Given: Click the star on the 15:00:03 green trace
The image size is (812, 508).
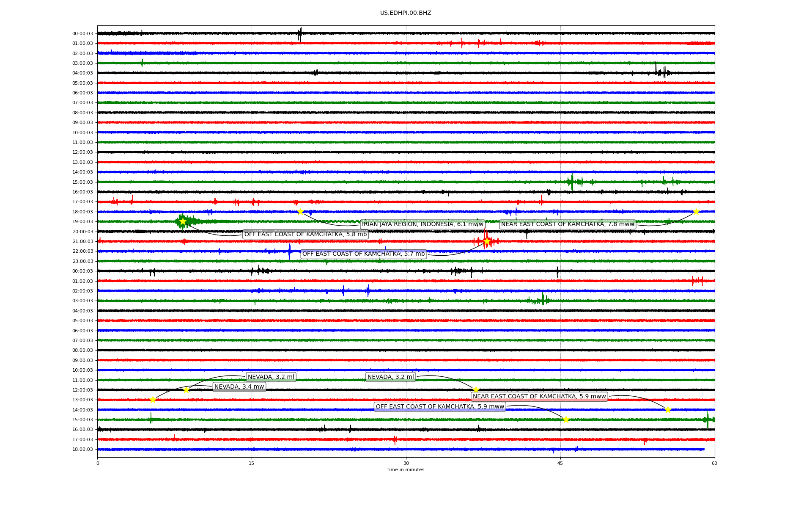Looking at the screenshot, I should pos(566,420).
